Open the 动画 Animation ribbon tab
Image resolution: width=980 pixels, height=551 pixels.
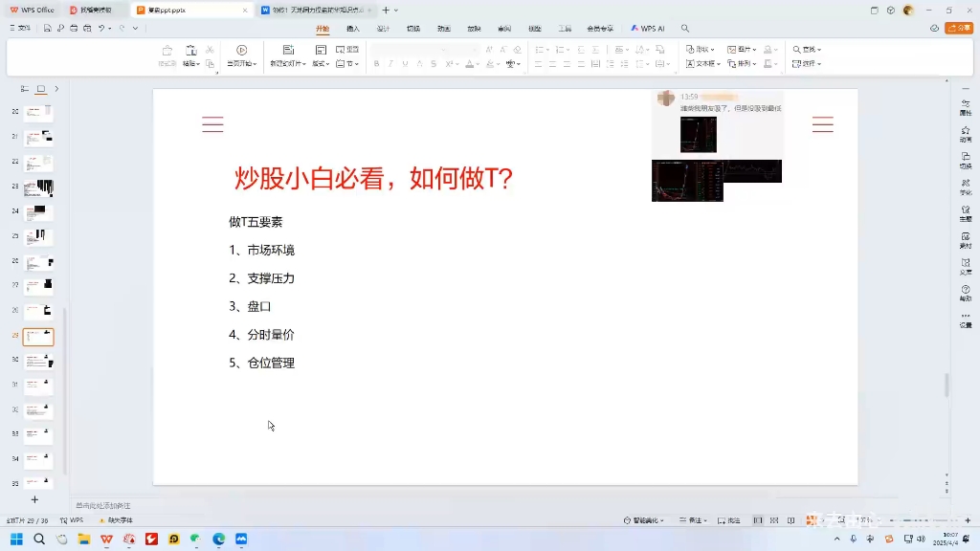pos(444,29)
